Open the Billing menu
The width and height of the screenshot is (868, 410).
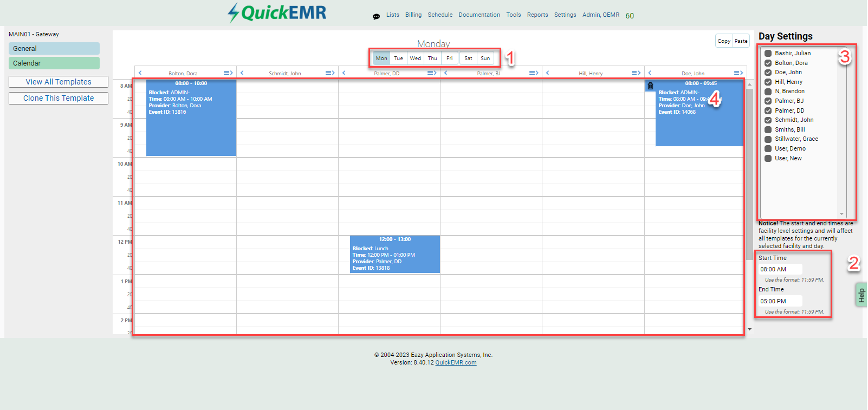coord(413,15)
